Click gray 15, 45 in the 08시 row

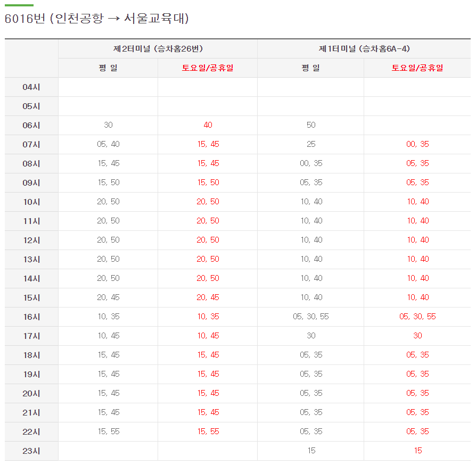coord(109,163)
